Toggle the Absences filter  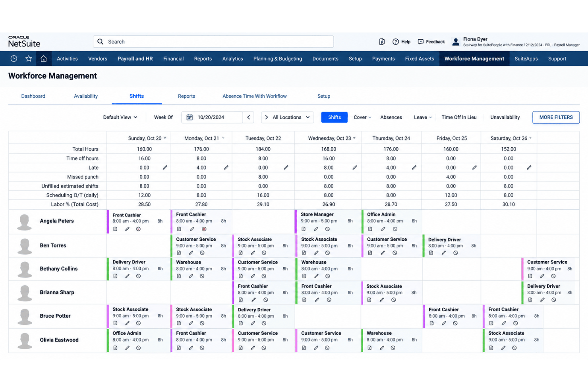pos(391,117)
